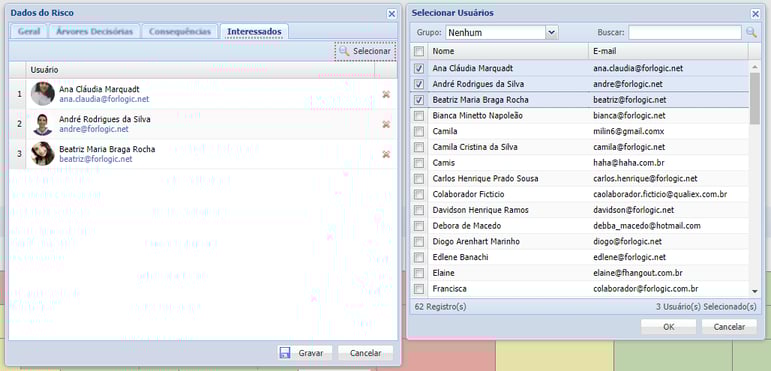Uncheck André Rodrigues da Silva checkbox
The image size is (771, 371).
(419, 84)
